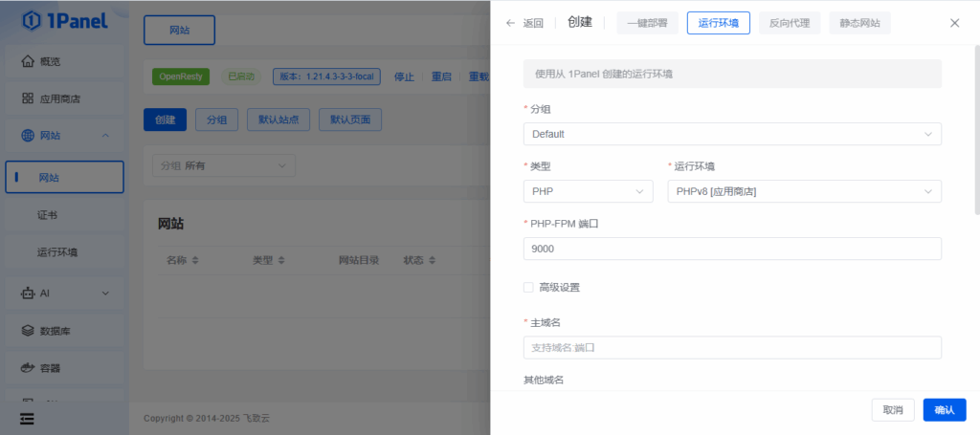Select the 静态网站 tab

(x=859, y=23)
